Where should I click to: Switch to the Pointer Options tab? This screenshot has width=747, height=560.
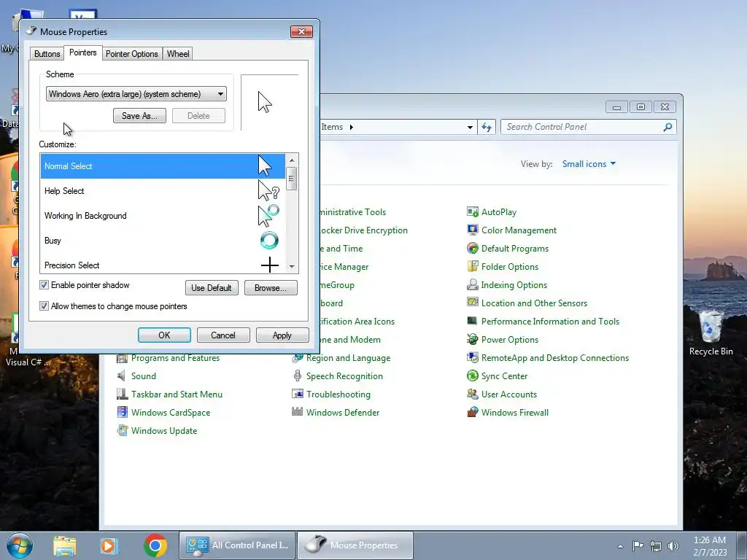[x=131, y=54]
